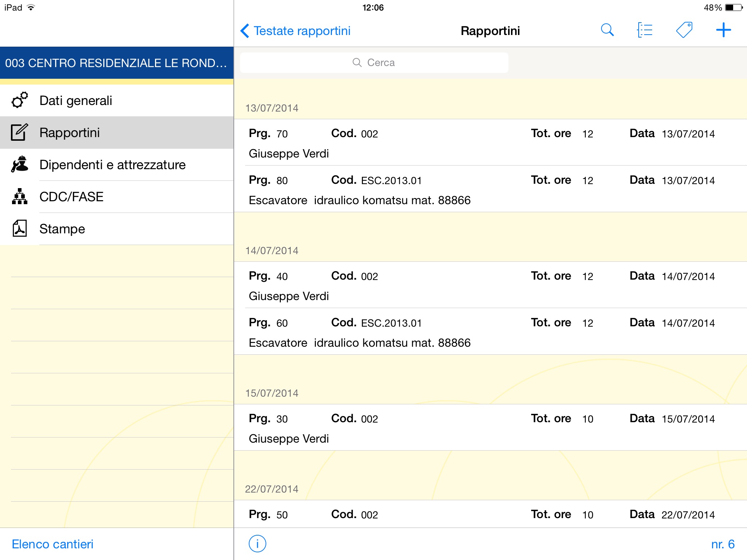Add a new rapportino with plus icon

click(x=723, y=30)
